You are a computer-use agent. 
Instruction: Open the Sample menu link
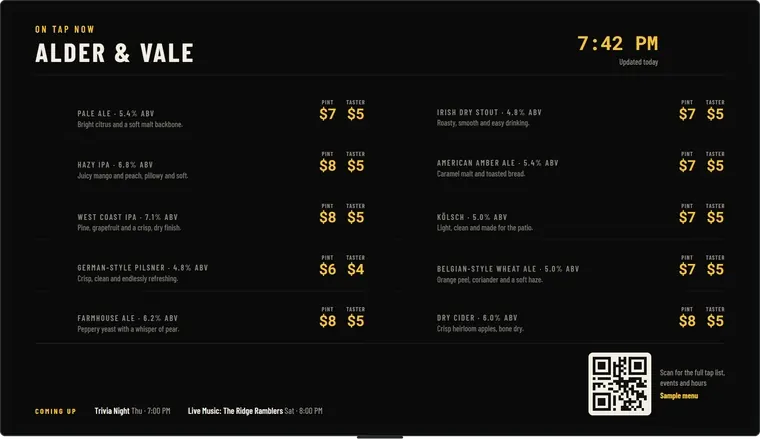pos(679,396)
